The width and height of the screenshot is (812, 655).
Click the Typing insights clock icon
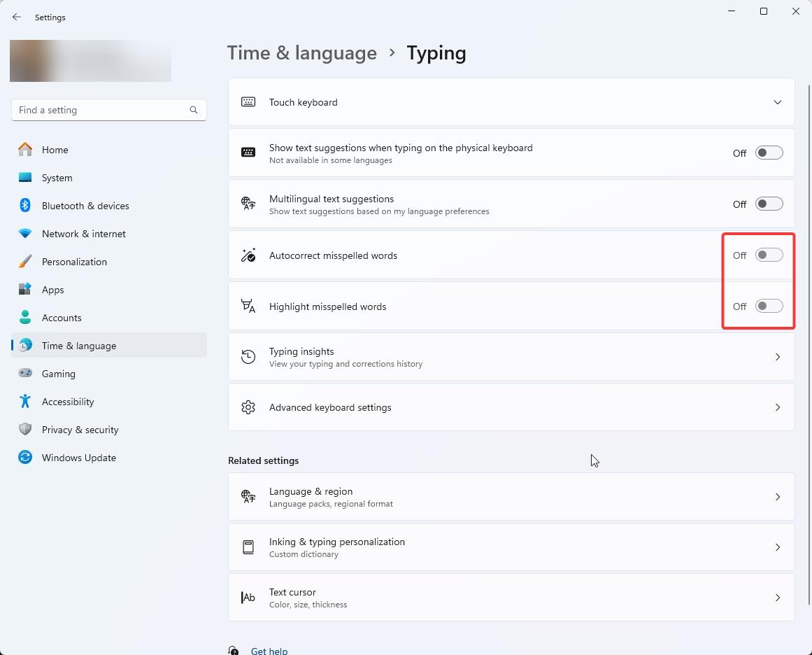pos(248,356)
